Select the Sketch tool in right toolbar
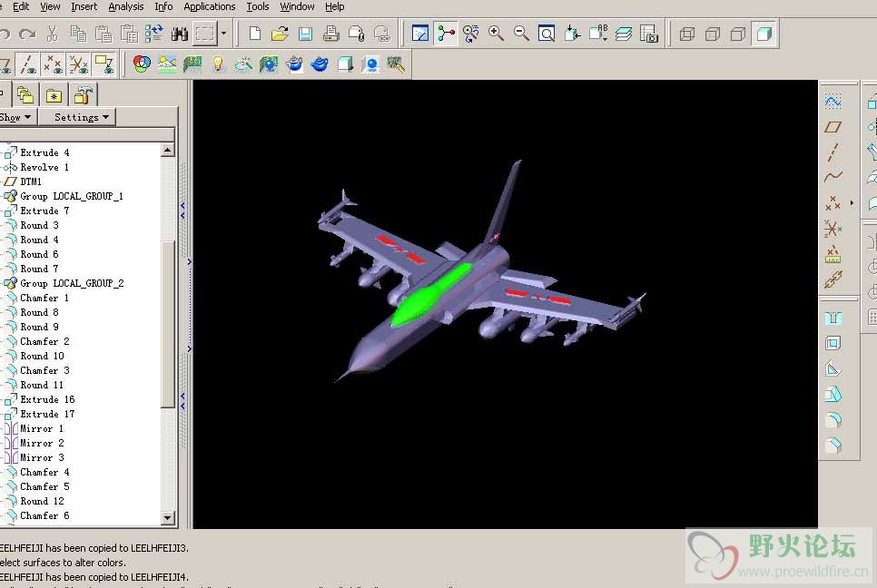The width and height of the screenshot is (877, 588). click(833, 101)
